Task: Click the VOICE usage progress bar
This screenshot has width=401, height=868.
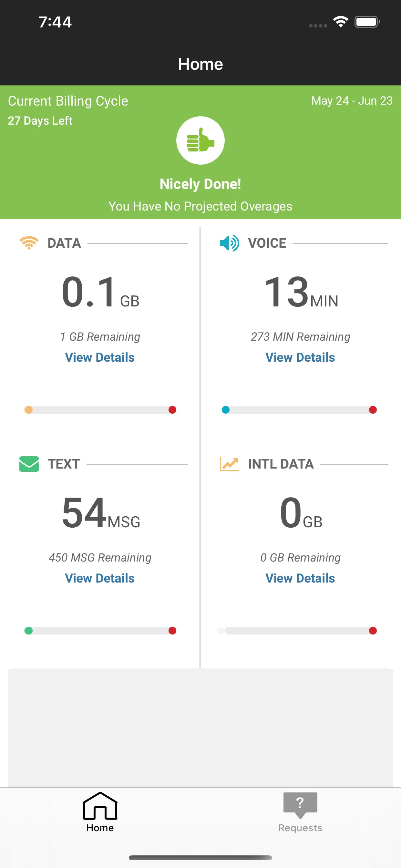Action: 299,410
